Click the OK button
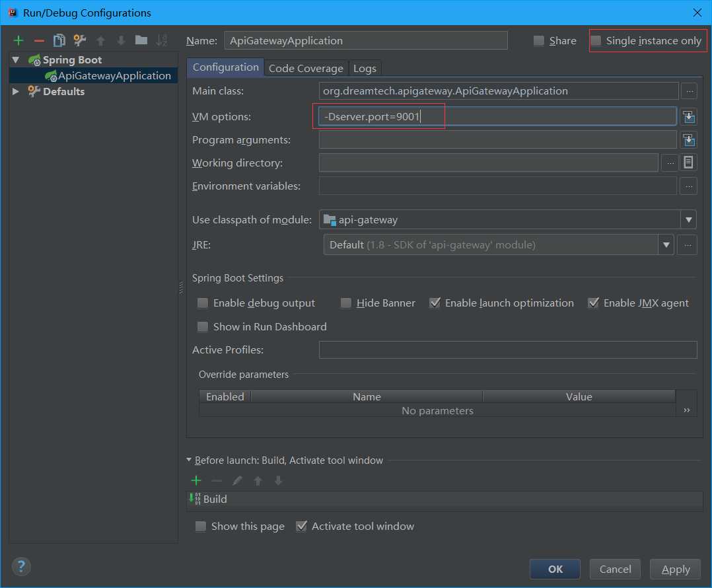The height and width of the screenshot is (588, 712). point(555,569)
